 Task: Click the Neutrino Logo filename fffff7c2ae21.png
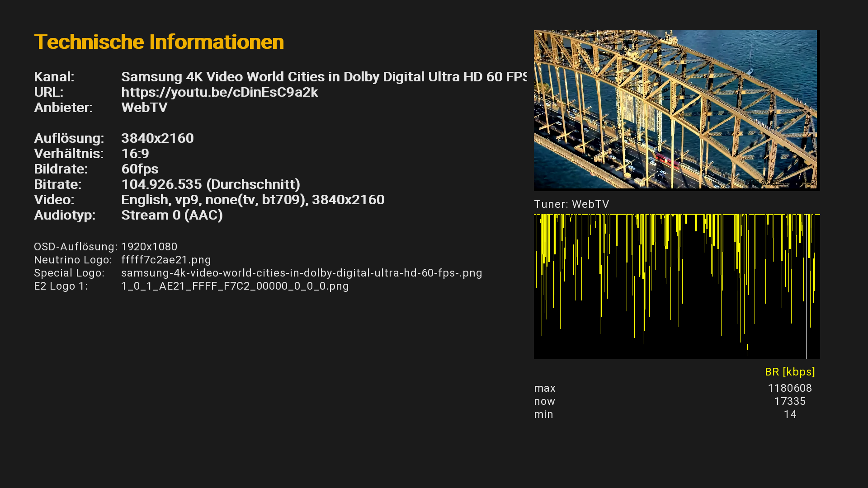(166, 260)
